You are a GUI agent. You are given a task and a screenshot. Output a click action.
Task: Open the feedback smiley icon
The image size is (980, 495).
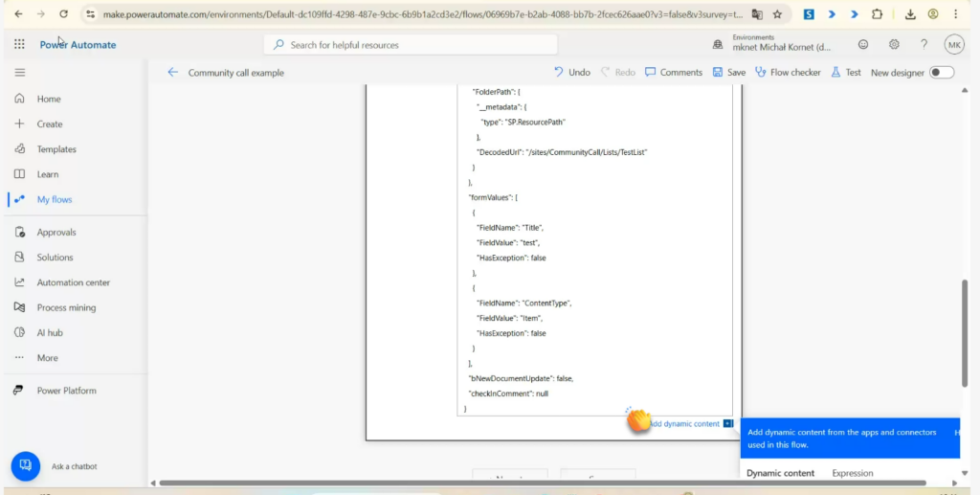(x=863, y=44)
